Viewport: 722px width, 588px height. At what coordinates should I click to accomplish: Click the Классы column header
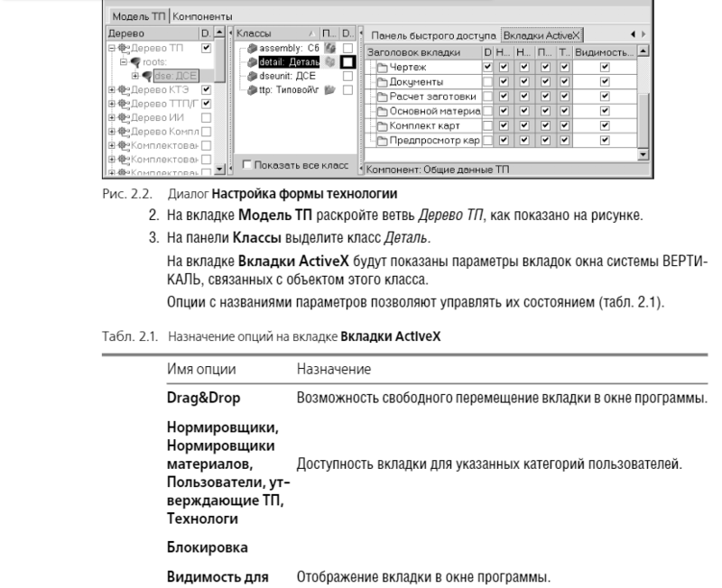[x=277, y=33]
